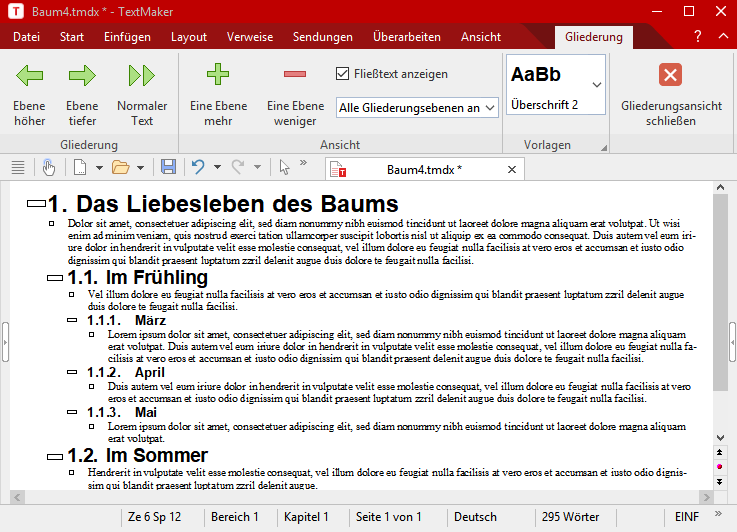Click 'EINF' insert mode in status bar
This screenshot has height=532, width=737.
(687, 517)
